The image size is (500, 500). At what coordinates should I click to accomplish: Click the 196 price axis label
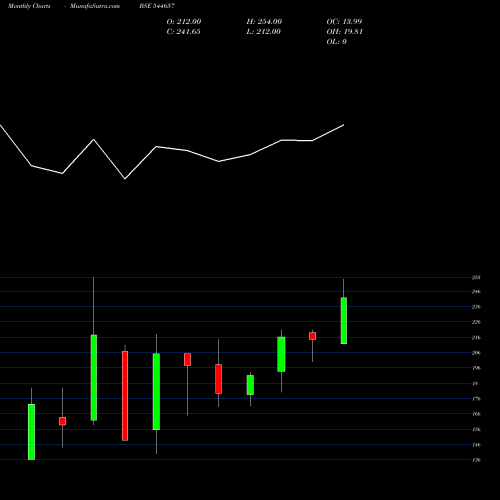(476, 368)
